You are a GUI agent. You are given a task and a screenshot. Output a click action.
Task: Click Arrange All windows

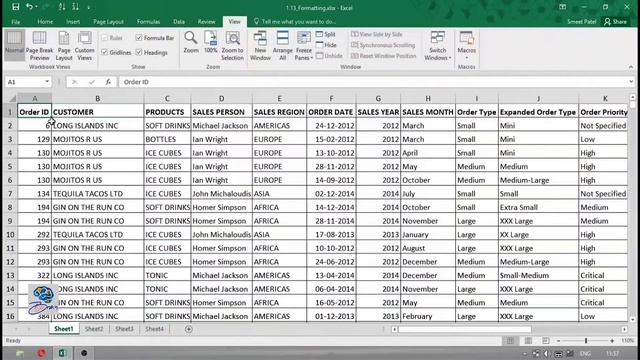(282, 46)
